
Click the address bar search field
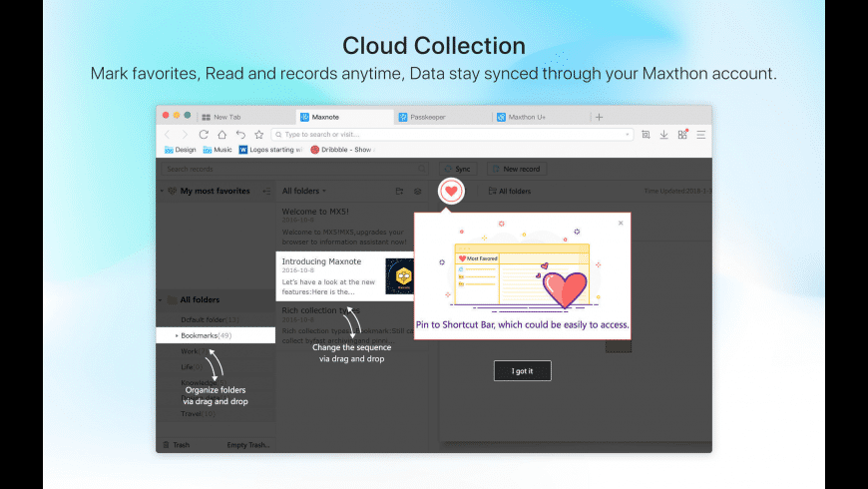click(452, 135)
